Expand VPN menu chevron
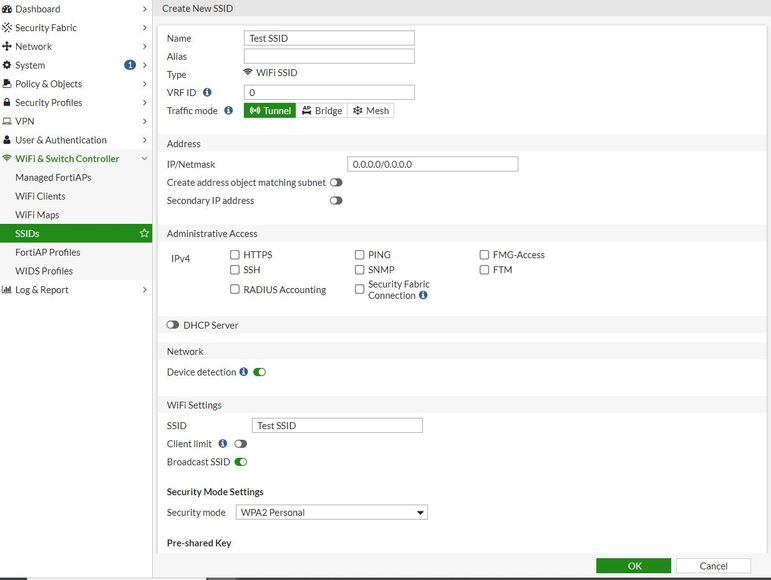 [x=145, y=121]
